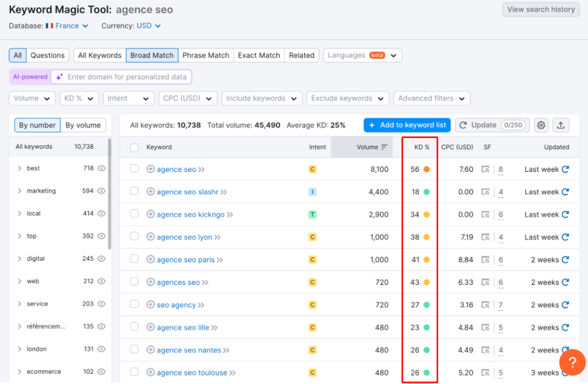Click the orange KD dot beside 56

[x=425, y=169]
